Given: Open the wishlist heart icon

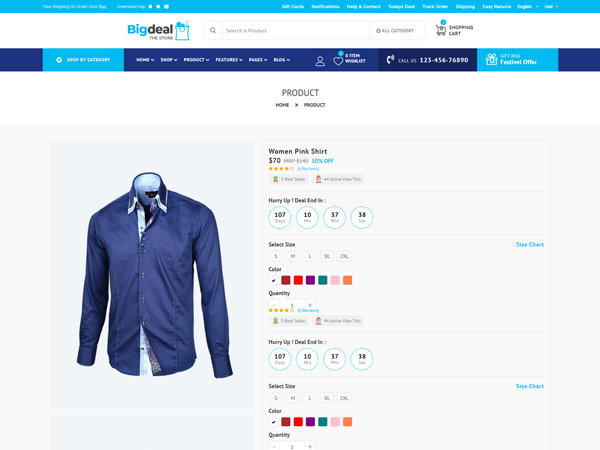Looking at the screenshot, I should 338,60.
